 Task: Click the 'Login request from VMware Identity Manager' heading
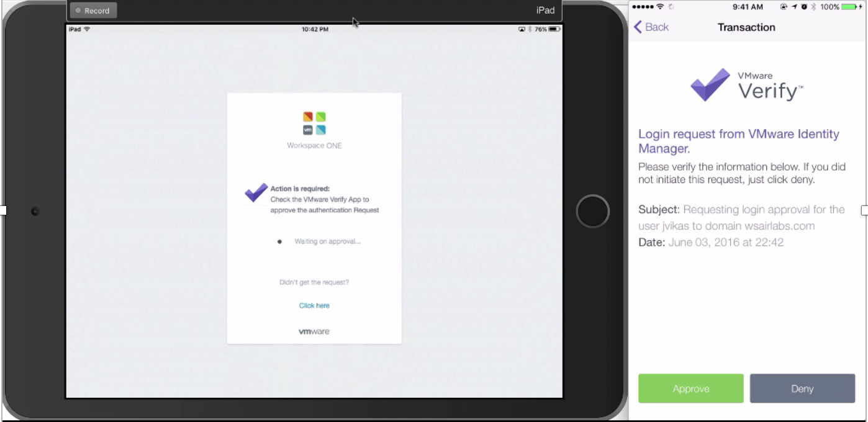point(739,141)
